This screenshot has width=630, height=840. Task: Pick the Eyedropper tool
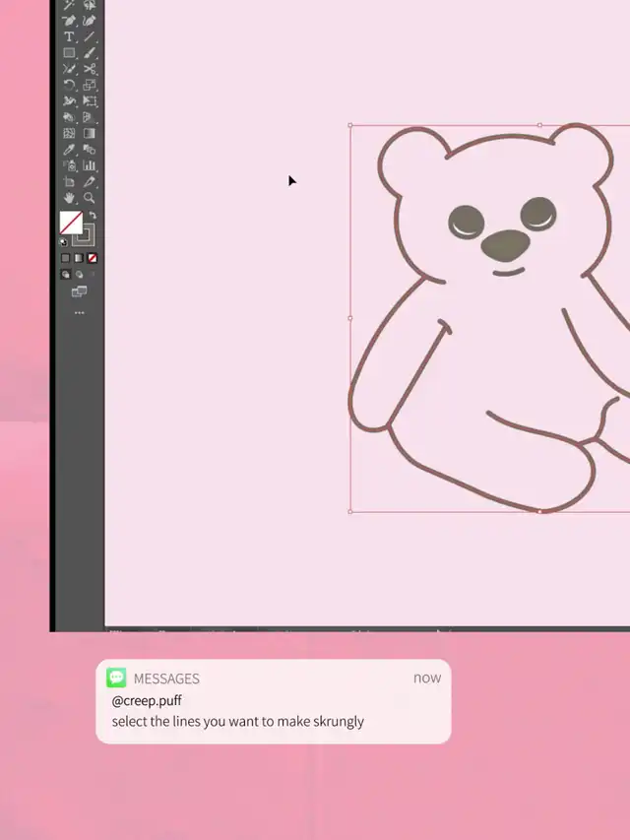coord(69,150)
